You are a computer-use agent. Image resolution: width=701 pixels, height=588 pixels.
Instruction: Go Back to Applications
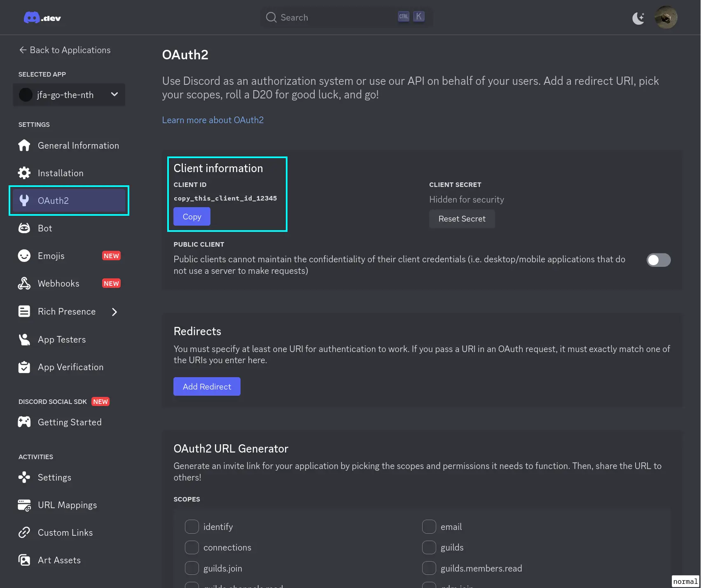pos(65,50)
